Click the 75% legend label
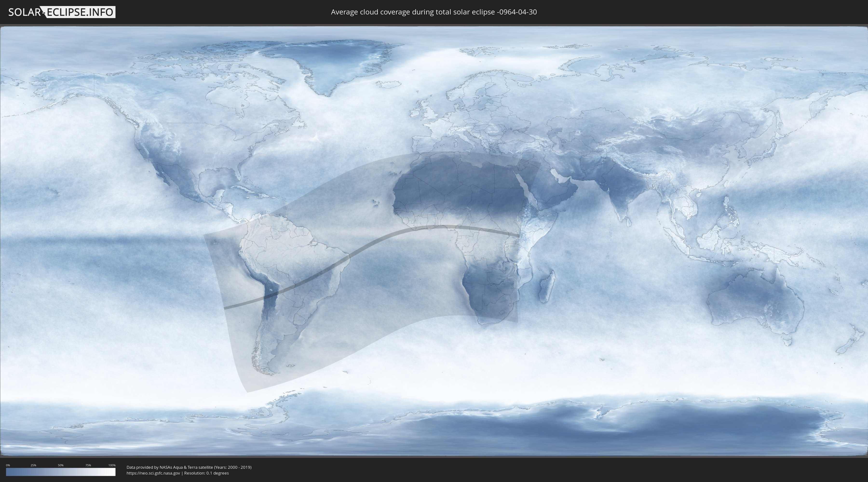 click(88, 465)
